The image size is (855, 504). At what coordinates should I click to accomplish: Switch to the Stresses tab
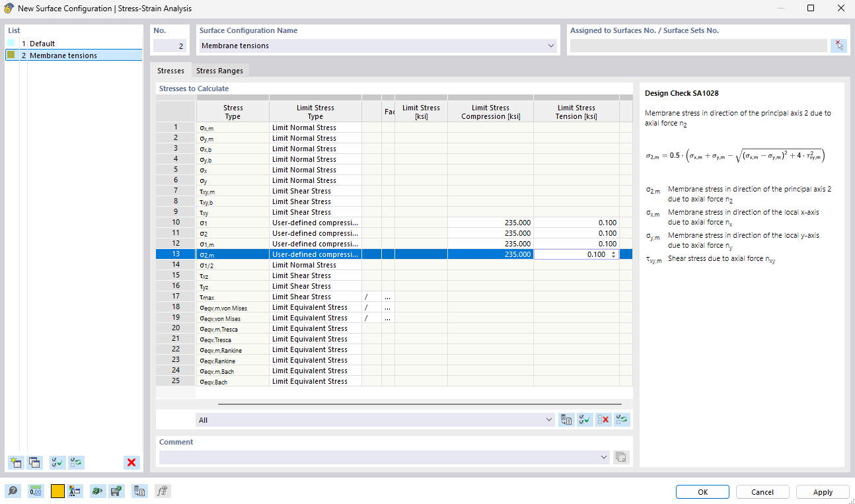click(170, 70)
